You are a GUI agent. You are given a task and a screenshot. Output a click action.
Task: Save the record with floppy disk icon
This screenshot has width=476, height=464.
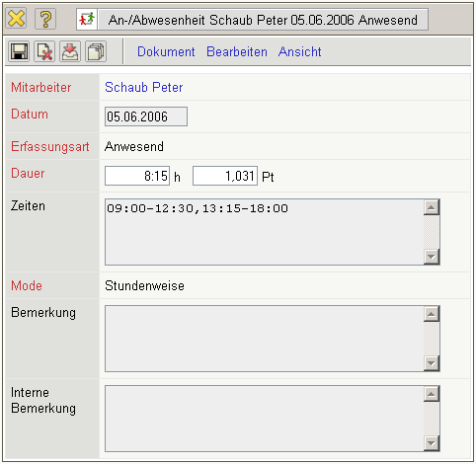tap(19, 51)
